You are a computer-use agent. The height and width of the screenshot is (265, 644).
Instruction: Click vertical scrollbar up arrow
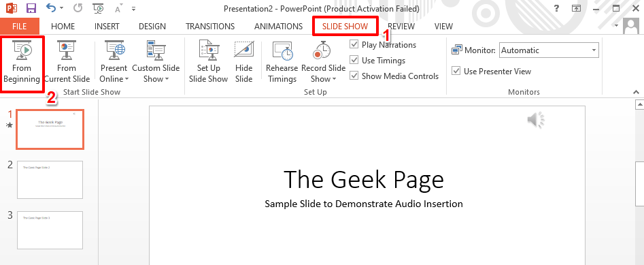click(639, 104)
